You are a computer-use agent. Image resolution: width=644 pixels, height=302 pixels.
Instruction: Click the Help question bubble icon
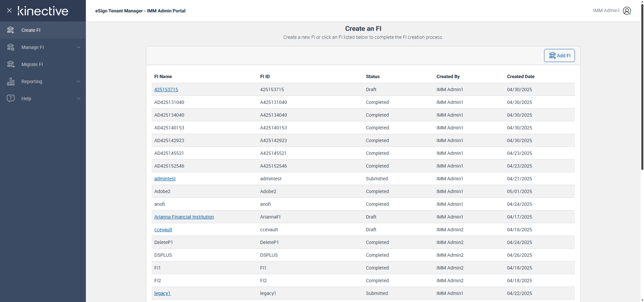(11, 99)
